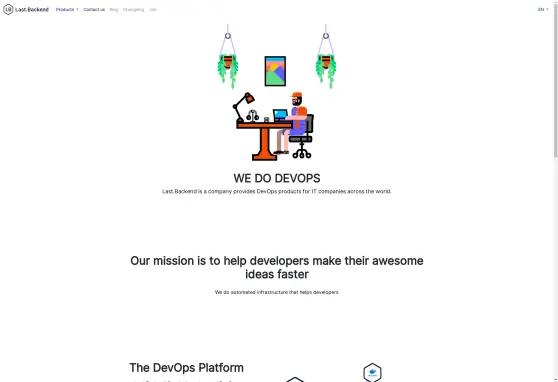Viewport: 558px width, 382px height.
Task: Click the Last.Backend brand name text
Action: [x=32, y=10]
